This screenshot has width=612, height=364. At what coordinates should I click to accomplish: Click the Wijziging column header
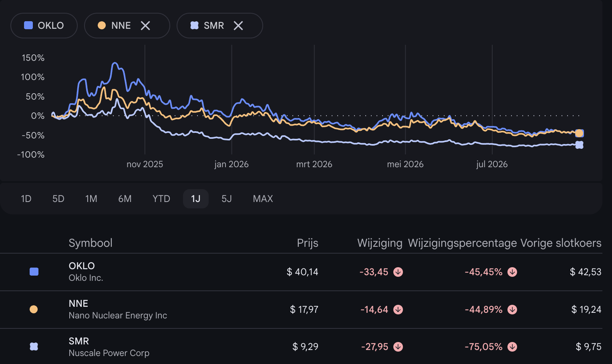click(380, 243)
